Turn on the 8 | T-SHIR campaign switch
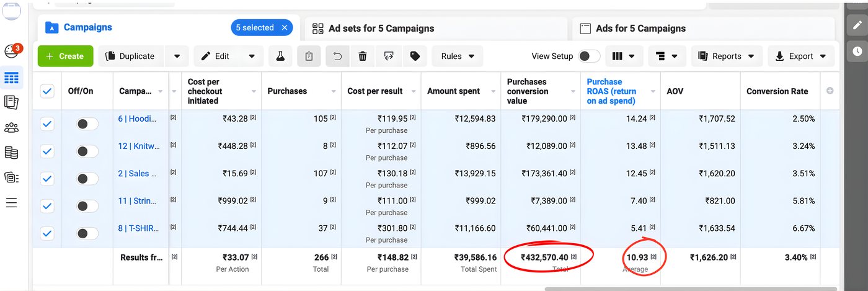This screenshot has width=868, height=291. [87, 233]
